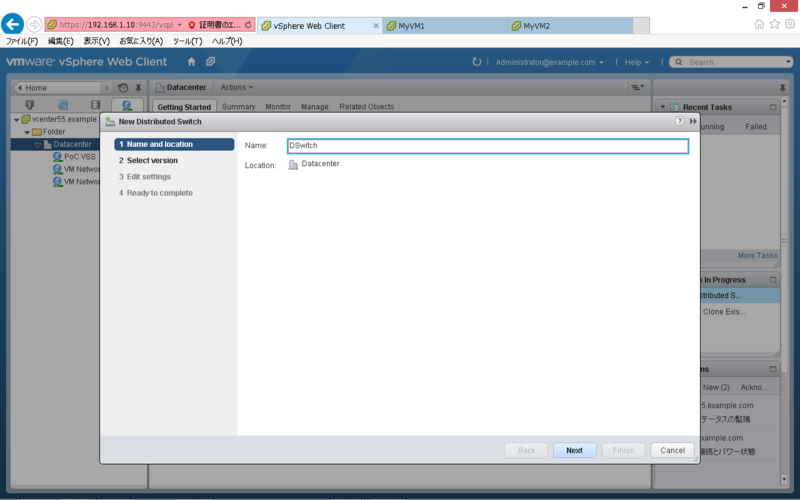Open the Help dropdown menu
800x500 pixels.
pos(637,62)
